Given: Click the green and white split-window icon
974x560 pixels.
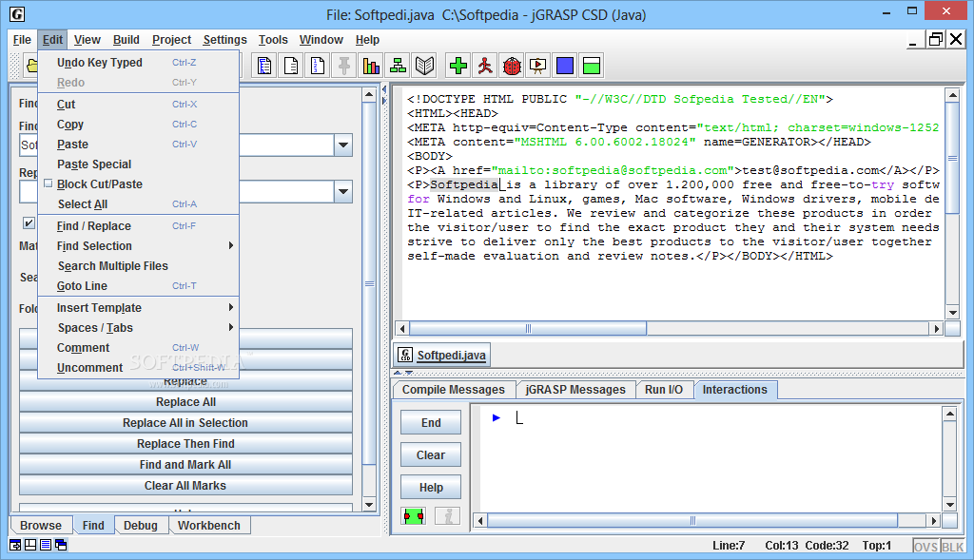Looking at the screenshot, I should pos(592,66).
